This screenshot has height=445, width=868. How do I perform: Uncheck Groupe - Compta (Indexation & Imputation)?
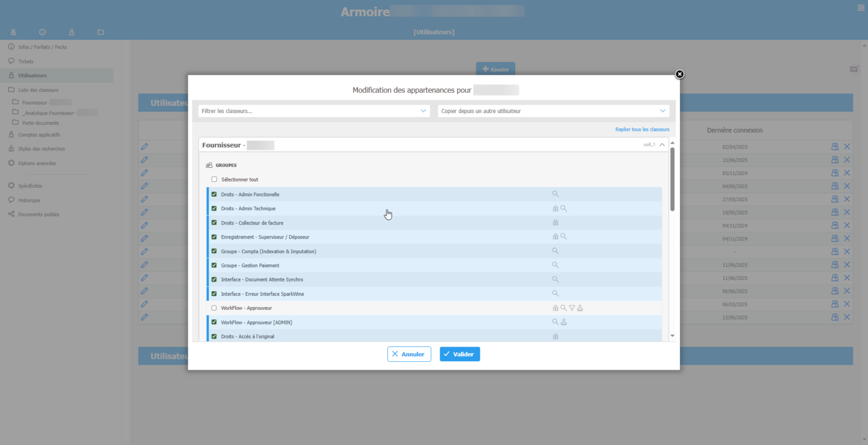click(x=214, y=251)
